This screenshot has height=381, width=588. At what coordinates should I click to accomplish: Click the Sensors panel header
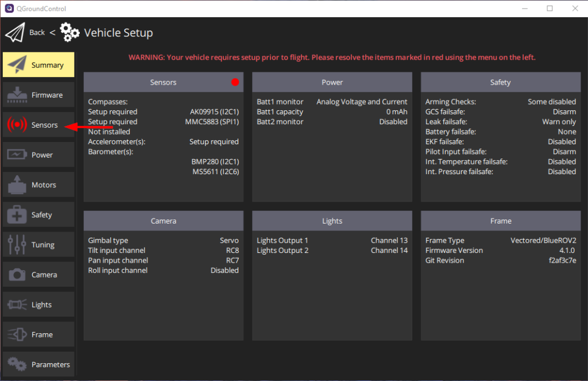(164, 82)
